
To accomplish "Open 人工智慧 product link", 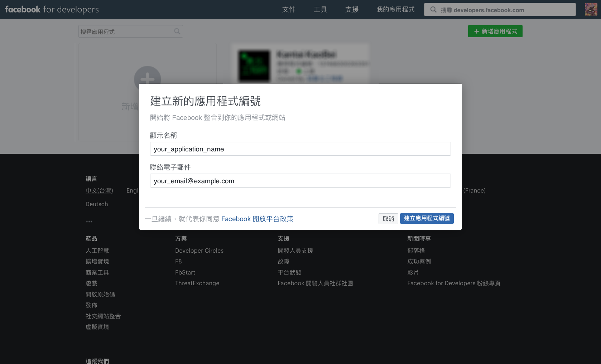I will [x=97, y=251].
